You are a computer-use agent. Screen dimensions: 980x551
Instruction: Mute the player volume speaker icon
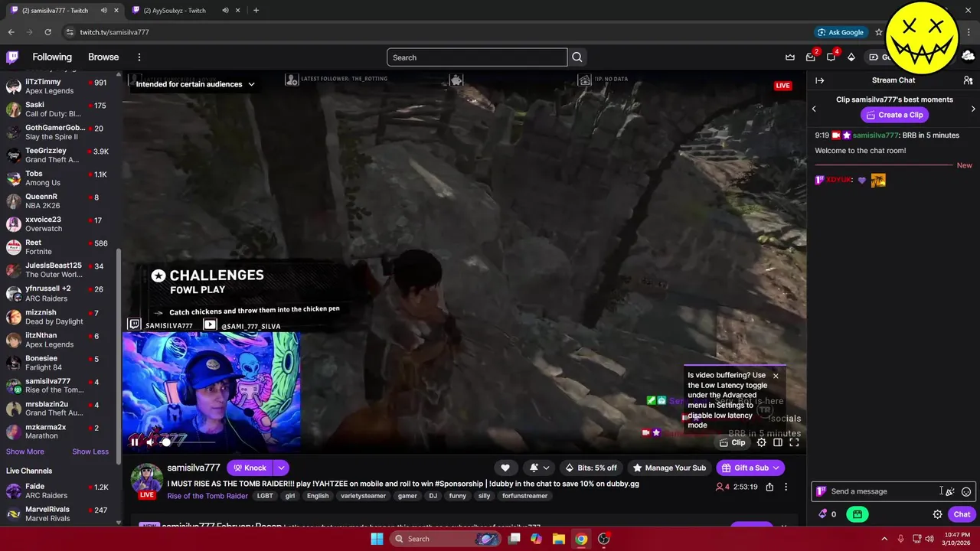[x=150, y=442]
